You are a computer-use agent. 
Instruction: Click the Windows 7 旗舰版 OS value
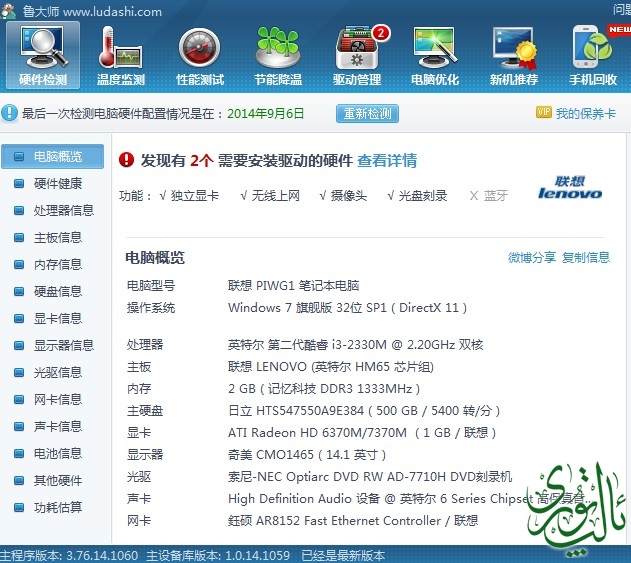[x=347, y=308]
